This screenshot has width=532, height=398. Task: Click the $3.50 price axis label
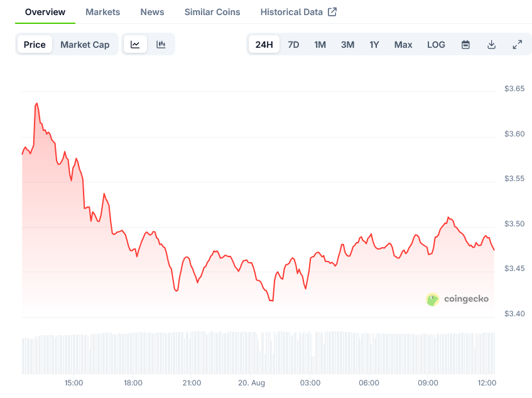tap(514, 224)
